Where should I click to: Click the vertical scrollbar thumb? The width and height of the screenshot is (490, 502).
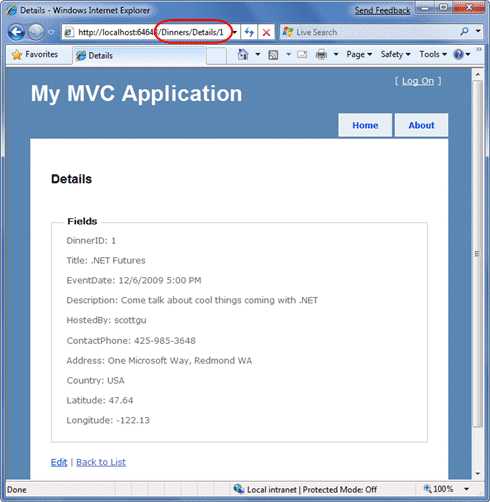coord(478,253)
